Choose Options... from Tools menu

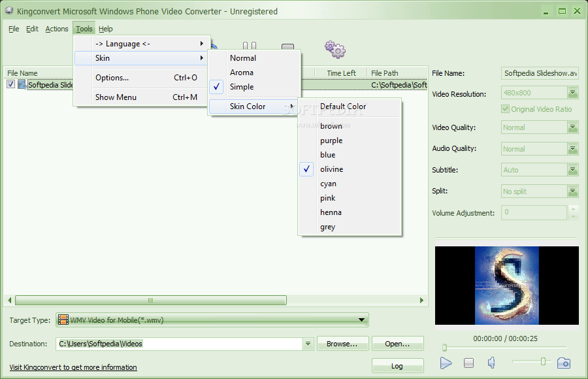click(142, 78)
